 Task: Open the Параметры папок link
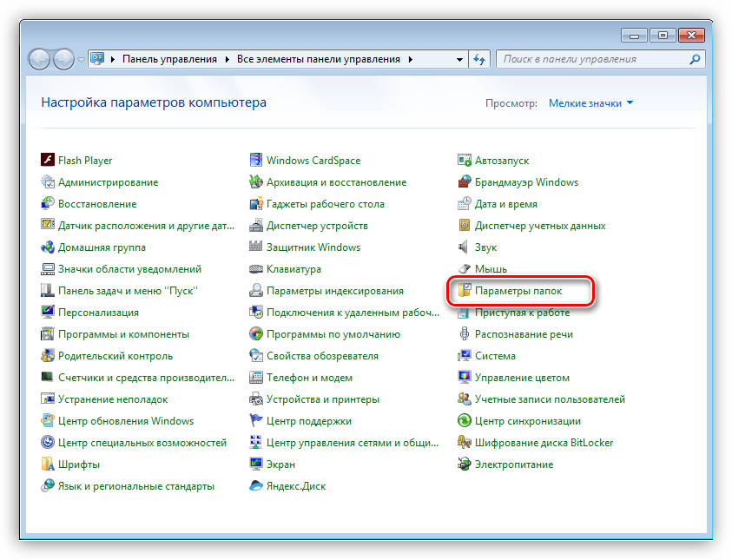pyautogui.click(x=518, y=291)
